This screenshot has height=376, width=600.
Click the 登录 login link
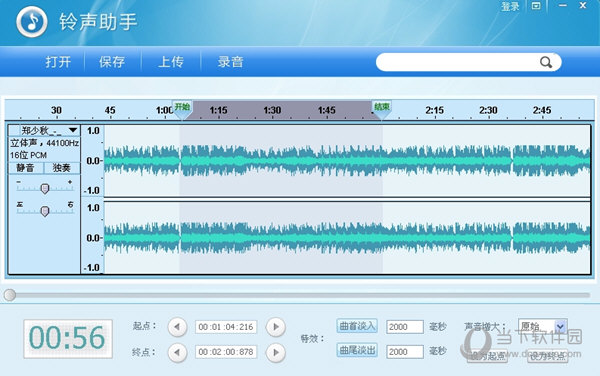coord(510,7)
